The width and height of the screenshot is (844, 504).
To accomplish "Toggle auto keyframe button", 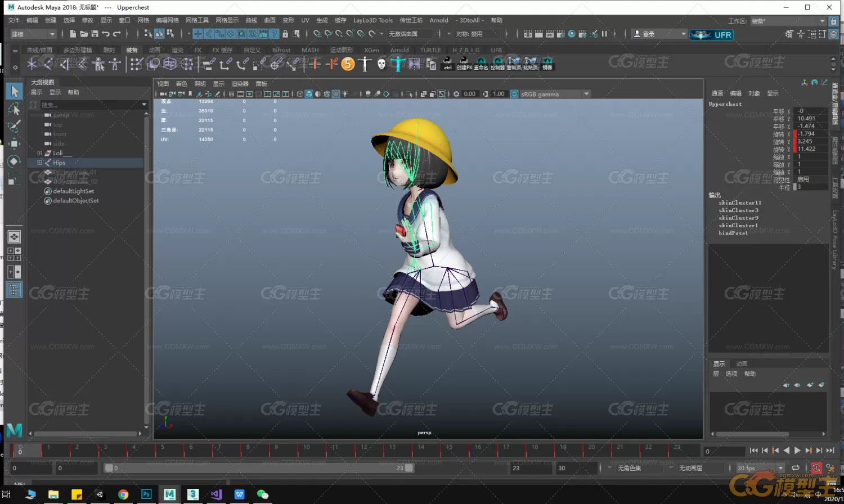I will [816, 468].
